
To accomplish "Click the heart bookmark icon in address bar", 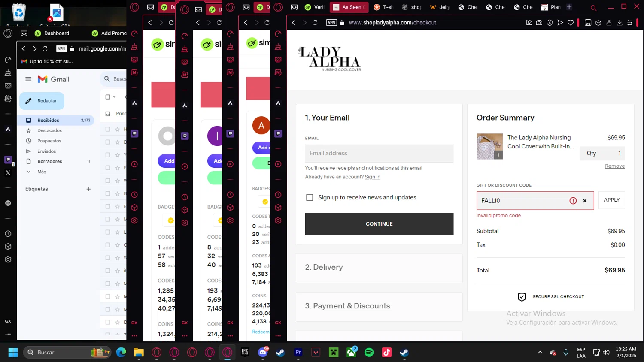I will [x=571, y=23].
